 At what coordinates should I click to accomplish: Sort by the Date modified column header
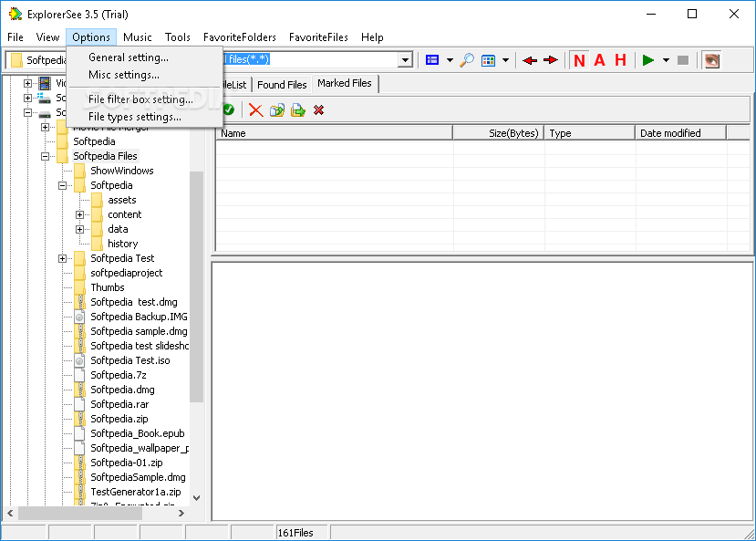[681, 133]
